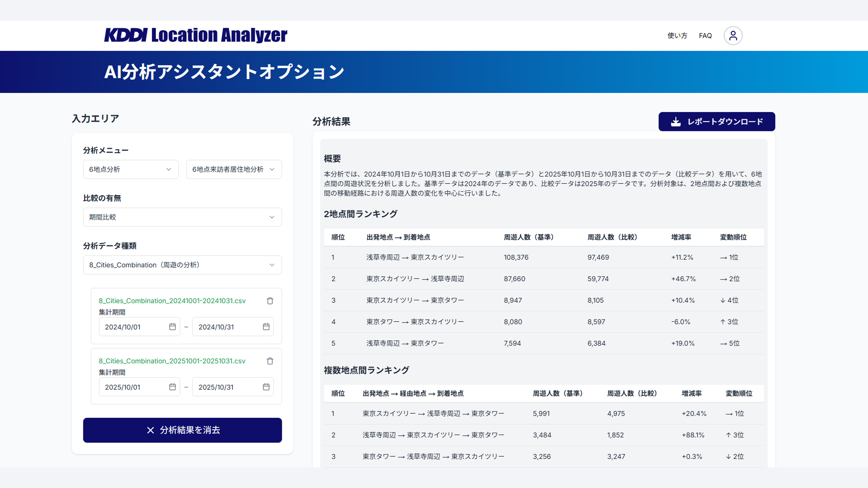Screen dimensions: 868x488
Task: Open the 使い方 menu link
Action: tap(677, 36)
